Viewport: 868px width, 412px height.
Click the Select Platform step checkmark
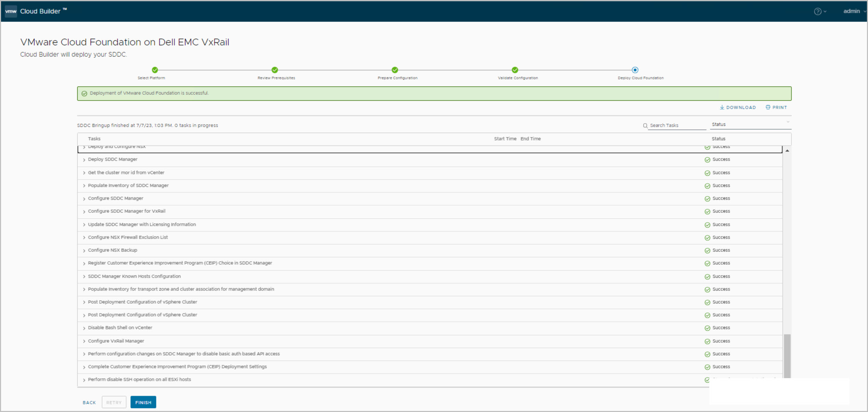click(155, 70)
